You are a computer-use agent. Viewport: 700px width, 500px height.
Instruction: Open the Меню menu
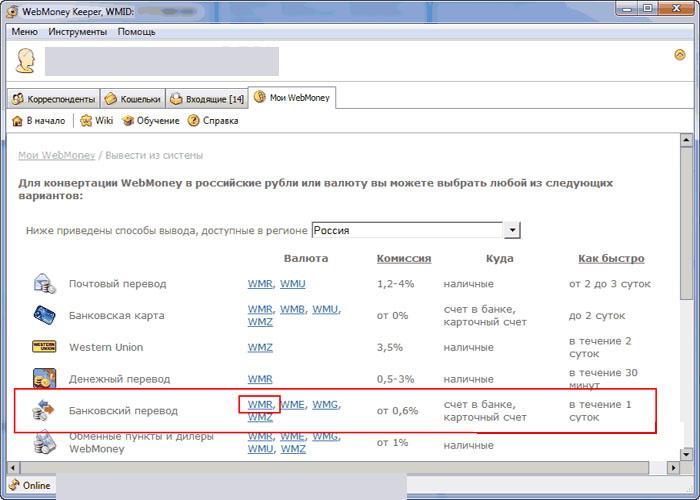click(x=25, y=32)
